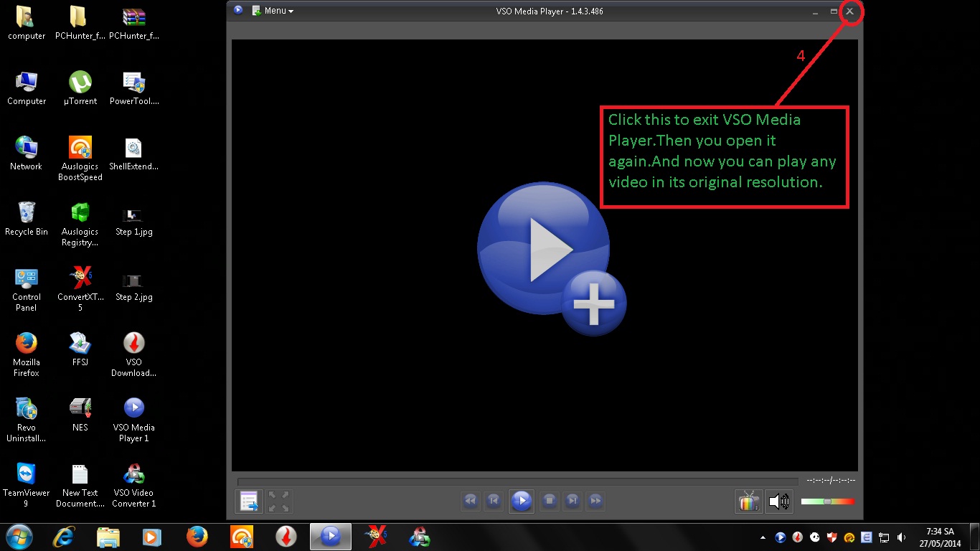Select the Network desktop icon

click(27, 153)
